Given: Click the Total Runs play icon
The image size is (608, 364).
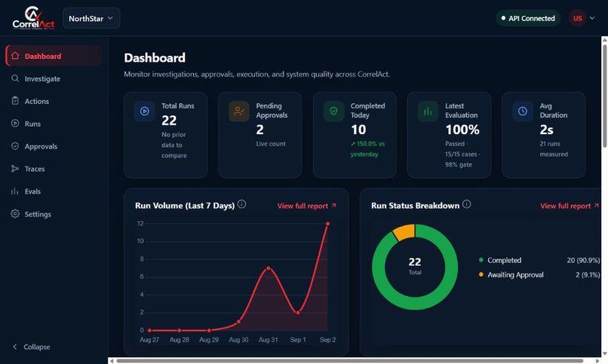Looking at the screenshot, I should tap(145, 111).
